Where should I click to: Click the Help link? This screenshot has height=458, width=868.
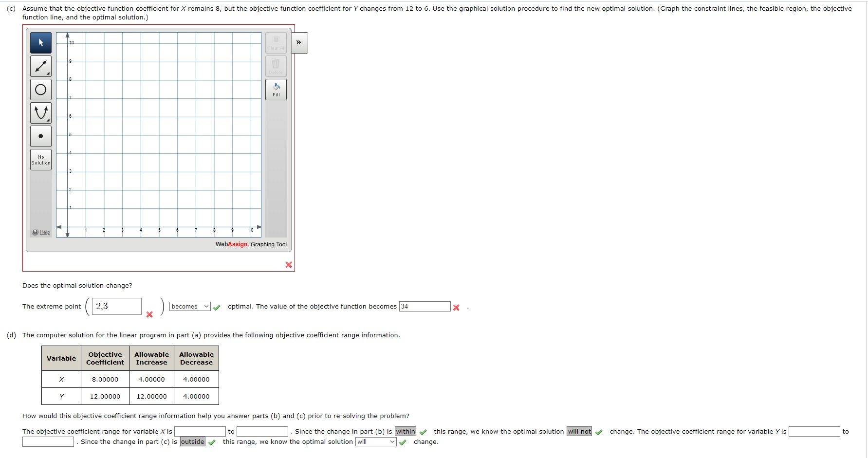[43, 232]
